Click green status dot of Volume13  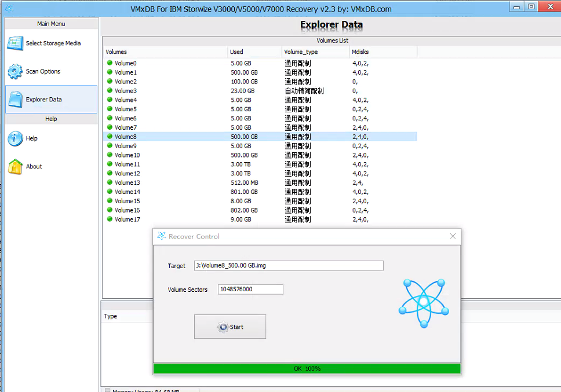point(110,182)
